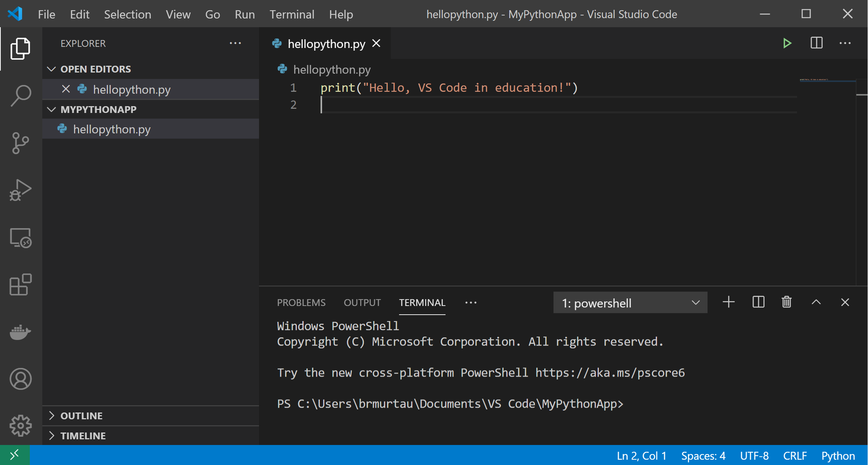Screen dimensions: 868x465
Task: Open the Run and Debug view
Action: point(21,190)
